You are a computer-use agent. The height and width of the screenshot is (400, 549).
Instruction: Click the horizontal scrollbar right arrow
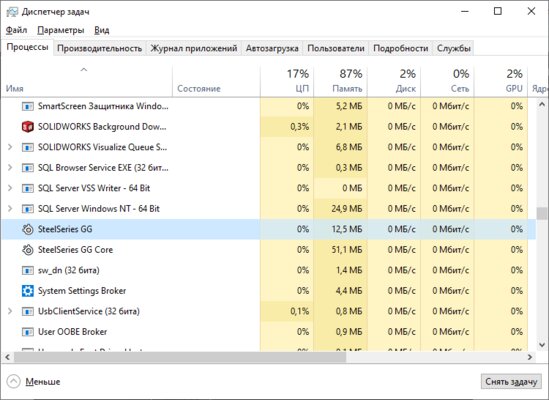[x=530, y=357]
